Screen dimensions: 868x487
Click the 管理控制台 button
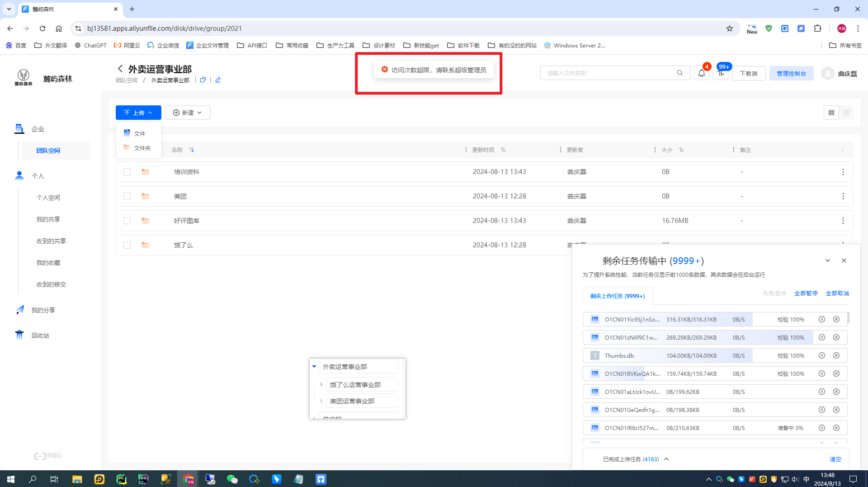click(x=792, y=73)
